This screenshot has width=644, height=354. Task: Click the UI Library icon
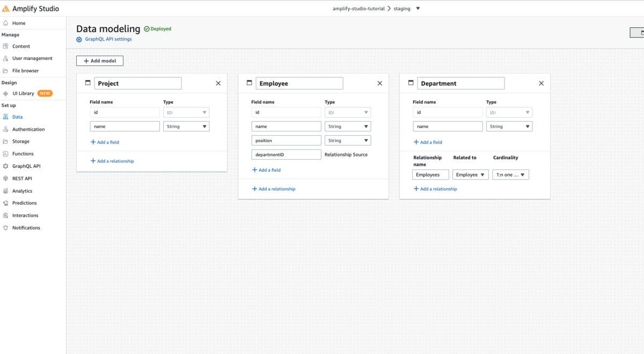point(5,93)
